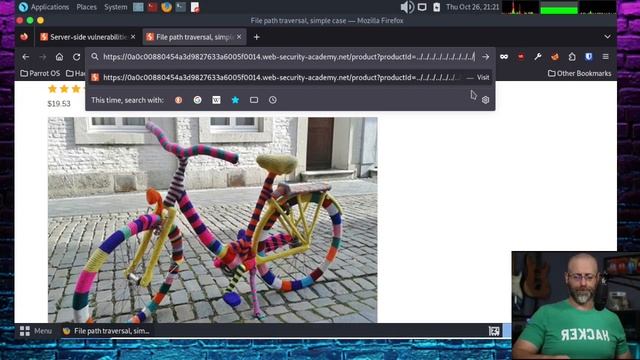Open the Firefox hamburger menu
The height and width of the screenshot is (360, 640).
tap(605, 57)
